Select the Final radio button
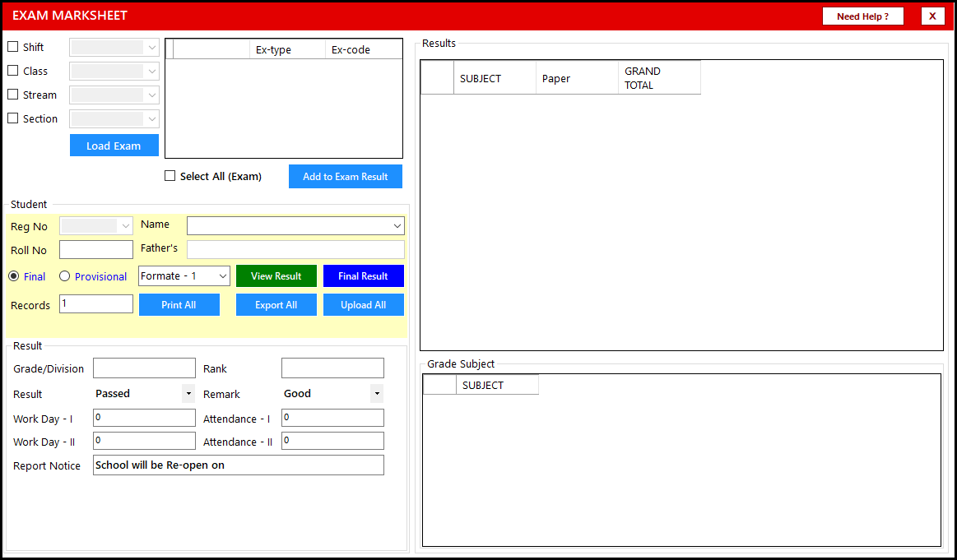This screenshot has height=560, width=957. [12, 276]
